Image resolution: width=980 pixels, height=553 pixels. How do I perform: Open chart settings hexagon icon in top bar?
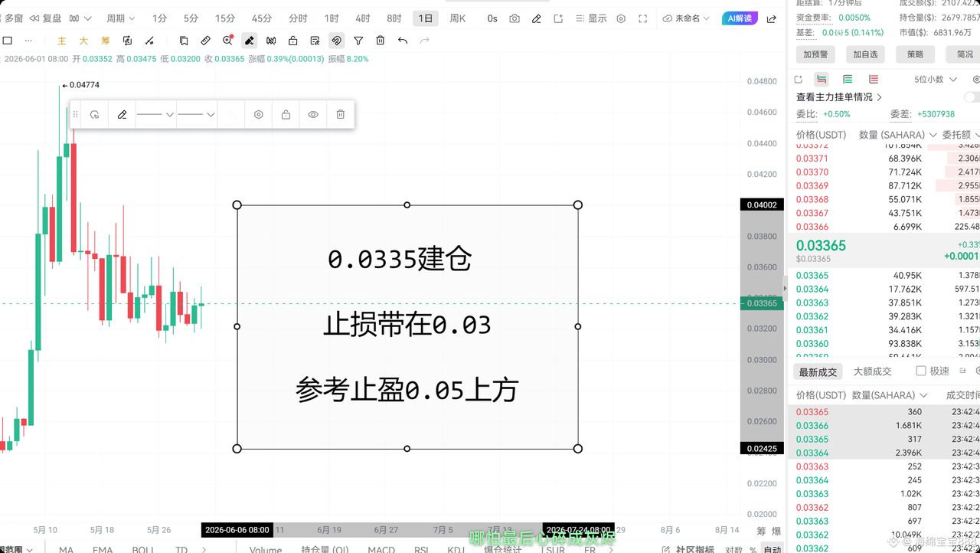point(621,18)
